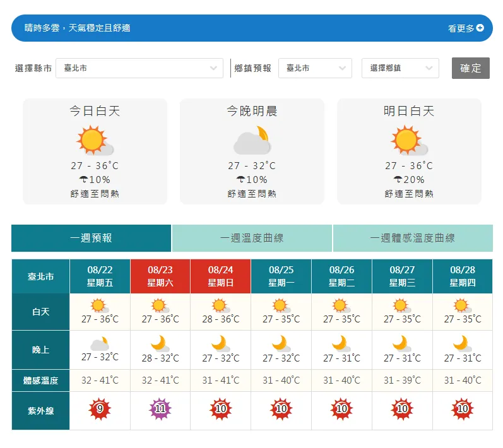Image resolution: width=503 pixels, height=448 pixels.
Task: Click the umbrella icon beside 20%
Action: 398,179
